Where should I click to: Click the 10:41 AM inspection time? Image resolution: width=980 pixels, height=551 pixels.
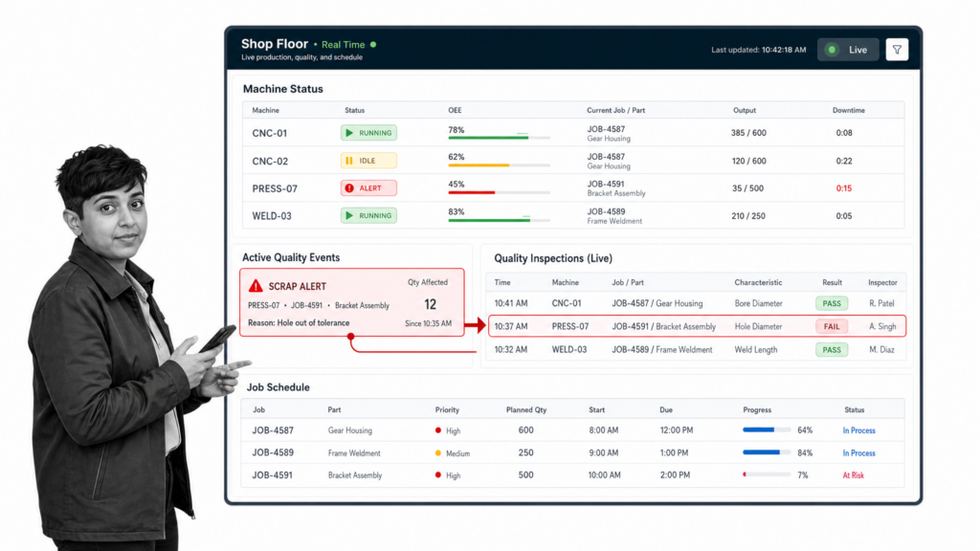(511, 303)
